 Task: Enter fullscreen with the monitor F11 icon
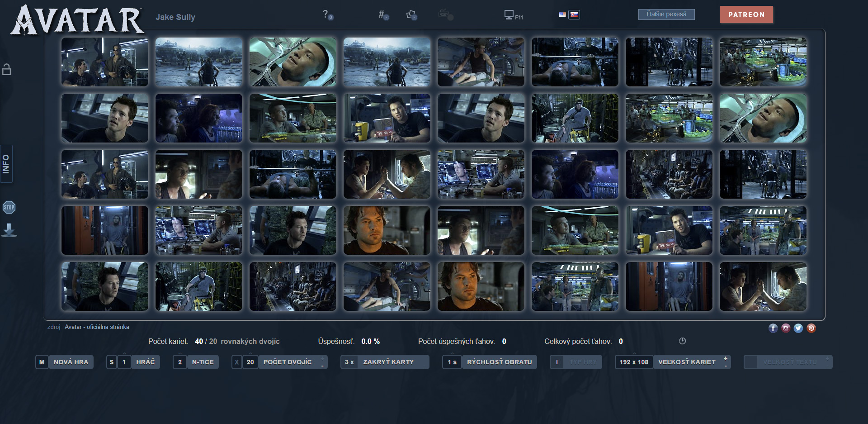coord(513,15)
